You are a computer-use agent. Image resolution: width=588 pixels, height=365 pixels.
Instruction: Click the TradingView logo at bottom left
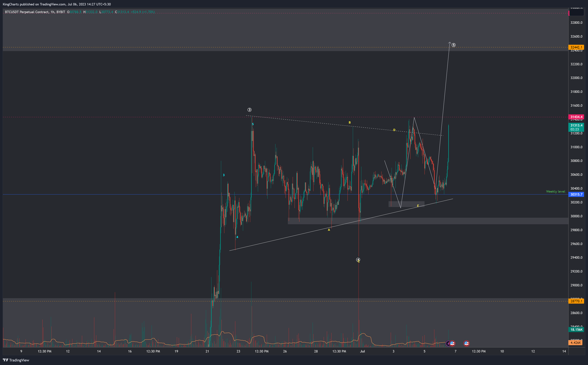[16, 360]
